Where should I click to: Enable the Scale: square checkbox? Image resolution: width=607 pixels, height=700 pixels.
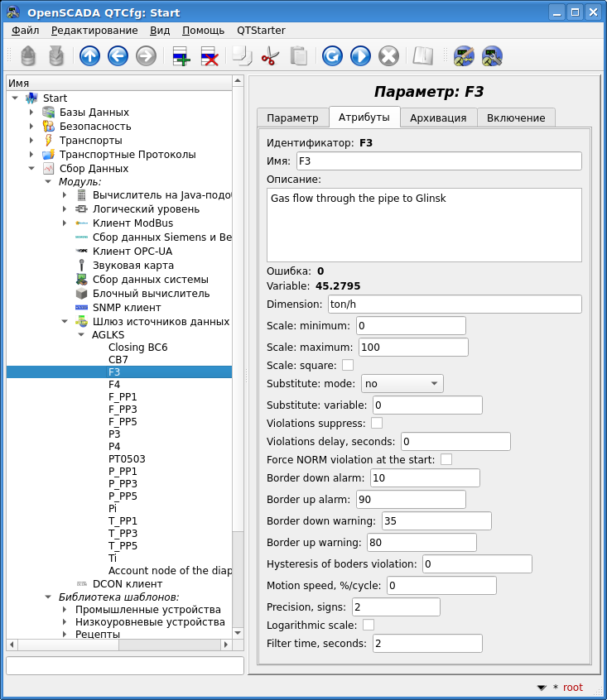pyautogui.click(x=348, y=365)
